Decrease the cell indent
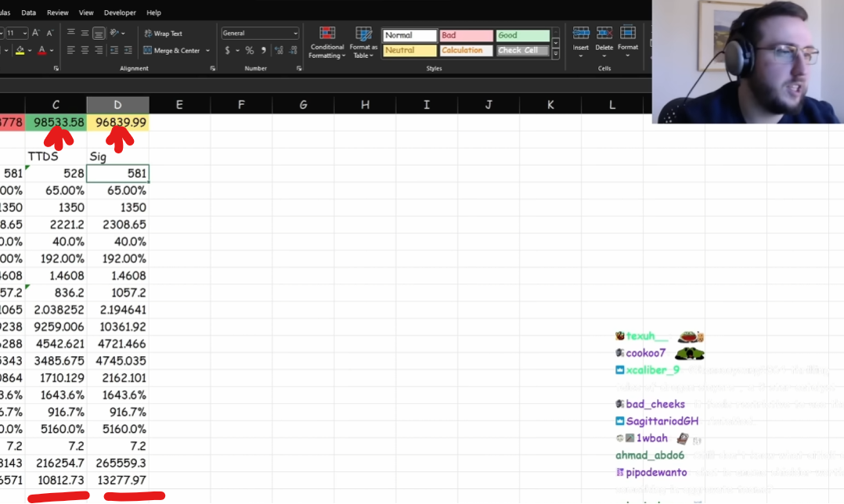This screenshot has height=504, width=844. pos(114,50)
